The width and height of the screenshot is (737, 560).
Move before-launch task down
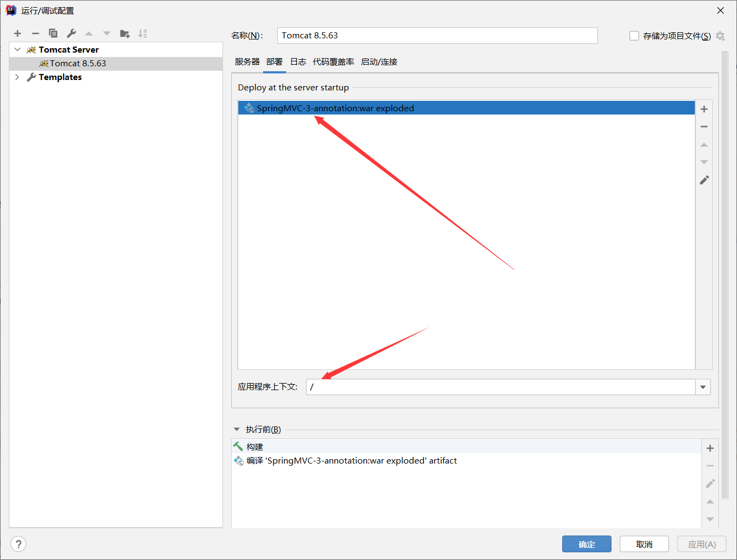coord(710,519)
